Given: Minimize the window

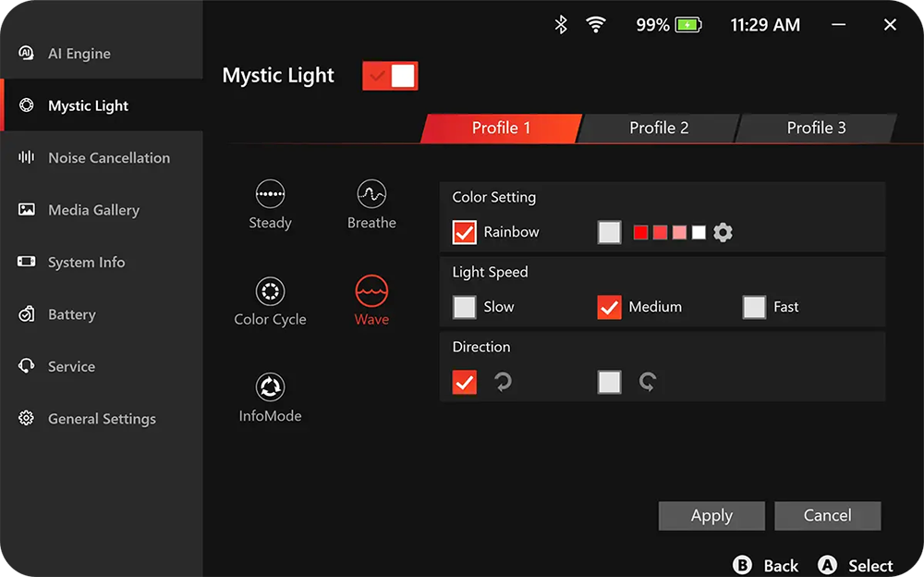Looking at the screenshot, I should (839, 25).
